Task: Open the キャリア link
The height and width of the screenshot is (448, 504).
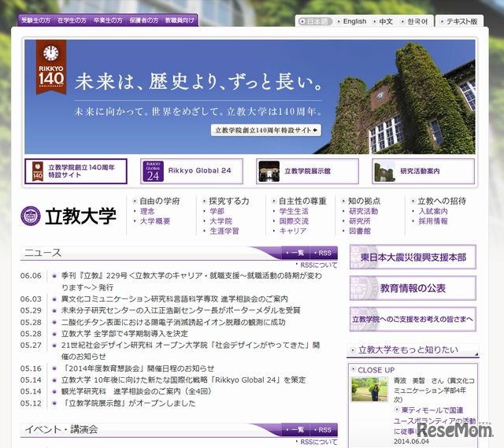Action: click(x=293, y=231)
